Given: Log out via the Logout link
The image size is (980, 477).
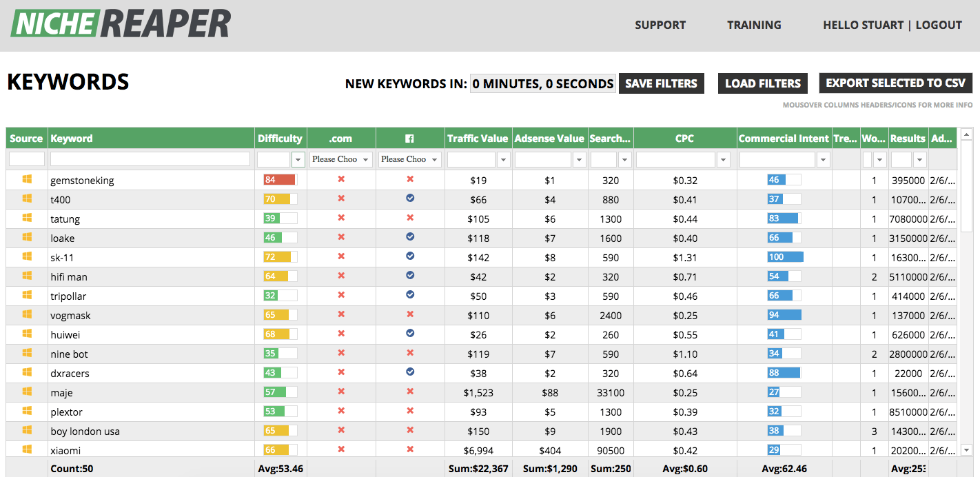Looking at the screenshot, I should (x=939, y=25).
